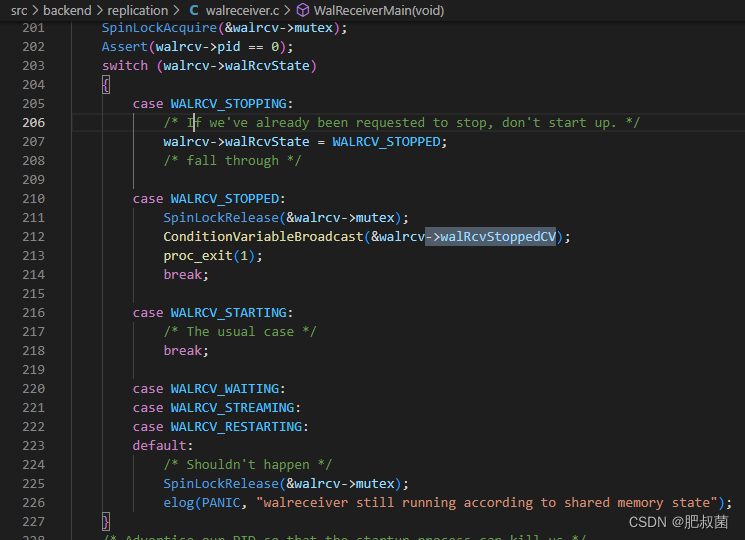Viewport: 745px width, 540px height.
Task: Click WALRCV_STREAMING case label
Action: tap(232, 408)
